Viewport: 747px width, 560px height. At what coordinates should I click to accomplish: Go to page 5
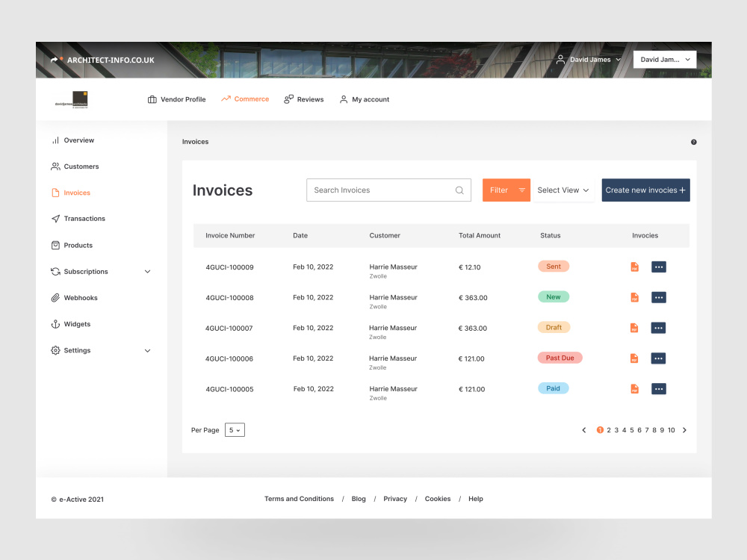(x=632, y=430)
